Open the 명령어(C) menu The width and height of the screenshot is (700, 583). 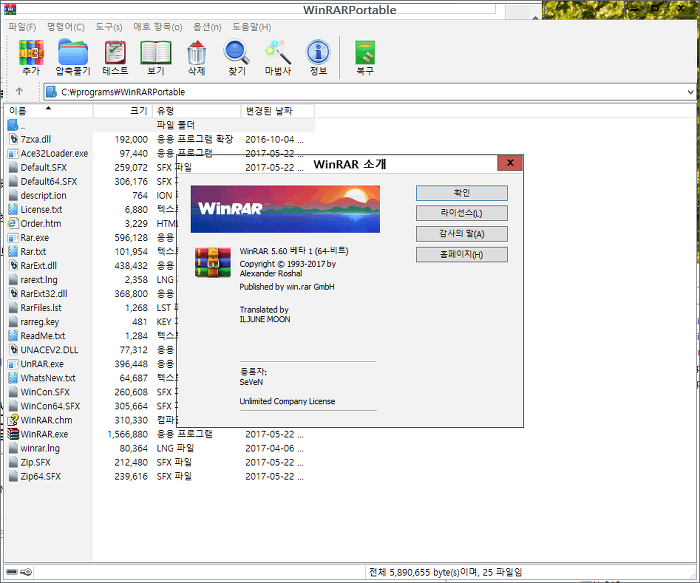66,27
